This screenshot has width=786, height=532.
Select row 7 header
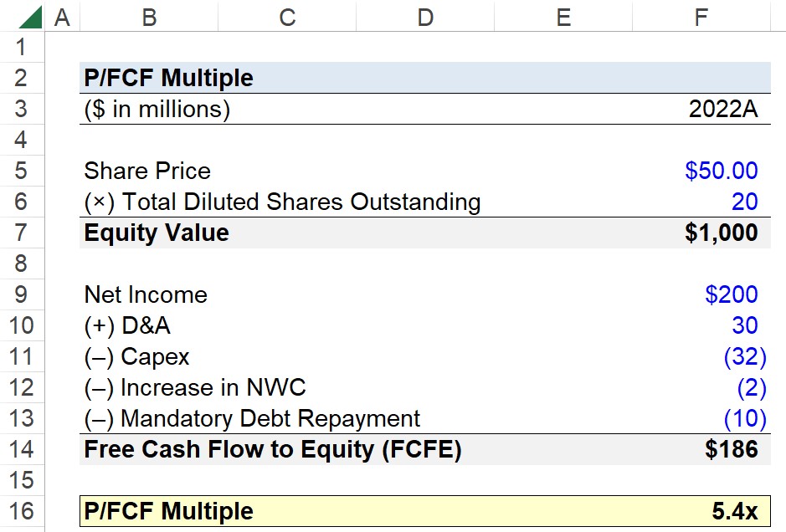22,233
